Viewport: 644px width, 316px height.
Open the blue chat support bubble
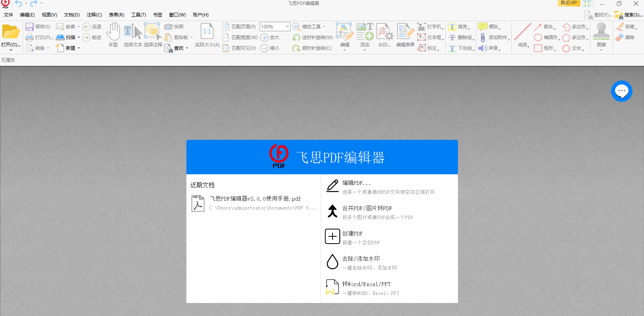[621, 91]
